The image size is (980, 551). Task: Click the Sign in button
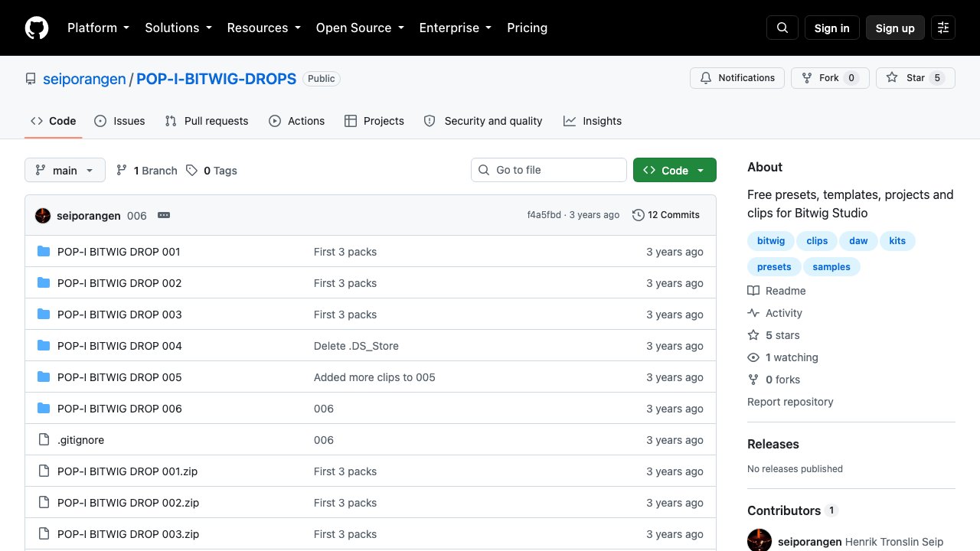coord(832,28)
